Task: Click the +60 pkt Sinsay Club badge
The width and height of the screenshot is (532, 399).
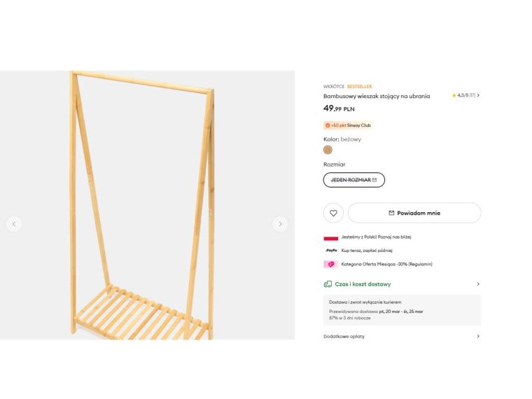Action: (x=347, y=125)
